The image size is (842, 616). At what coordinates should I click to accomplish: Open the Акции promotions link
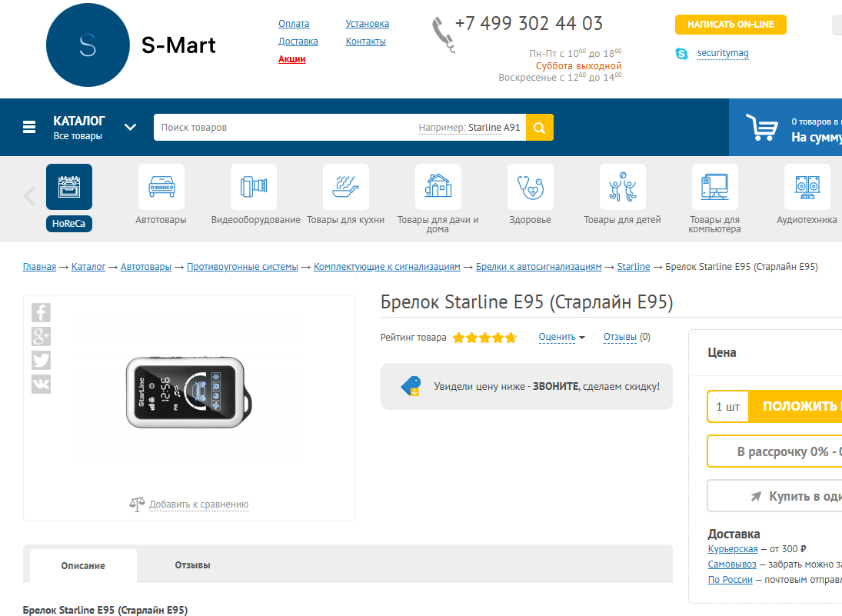(x=292, y=59)
